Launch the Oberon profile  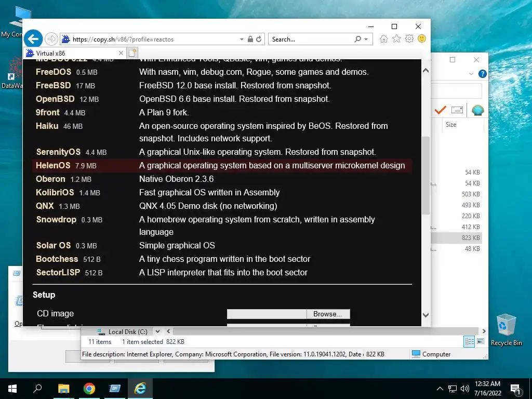[50, 179]
